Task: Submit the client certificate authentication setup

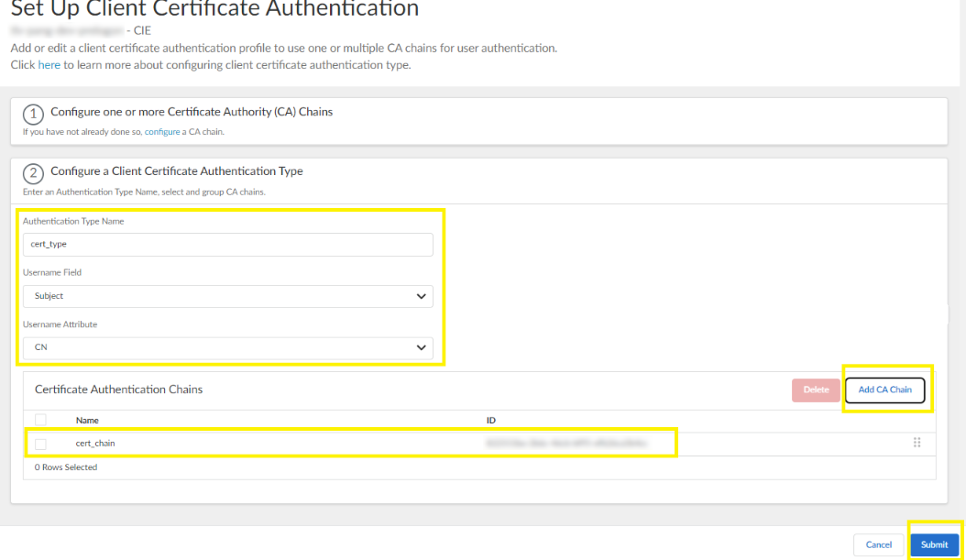Action: pyautogui.click(x=934, y=544)
